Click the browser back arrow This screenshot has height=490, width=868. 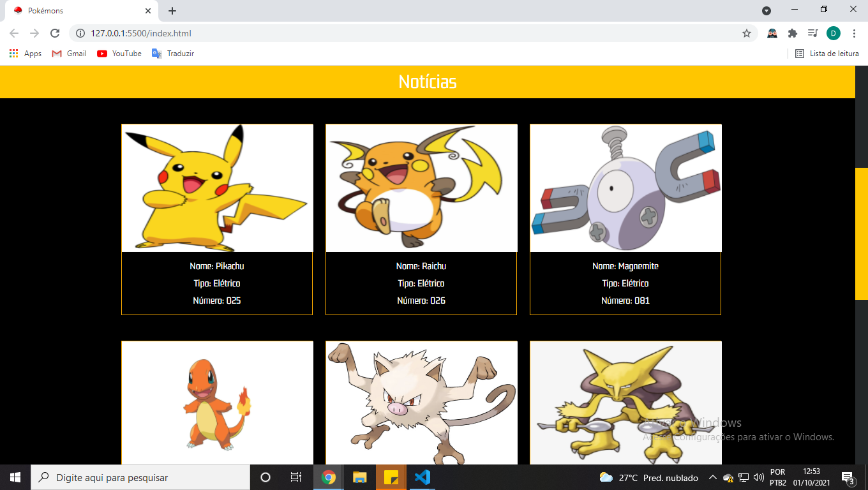click(14, 33)
